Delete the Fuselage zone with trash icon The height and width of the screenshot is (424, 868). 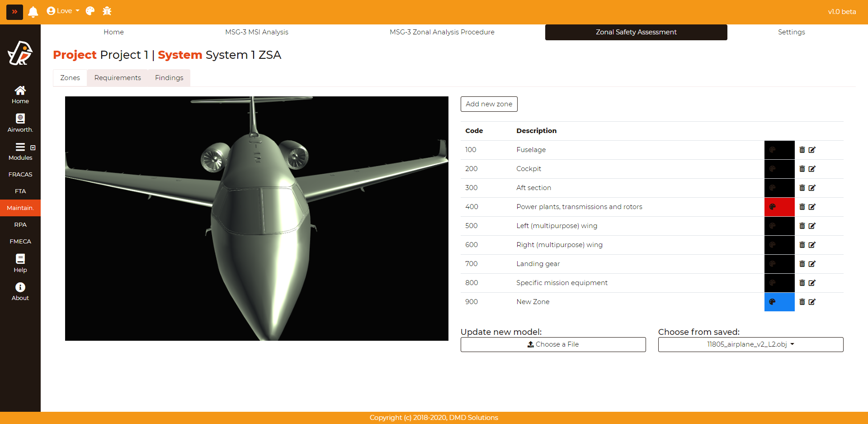(x=802, y=150)
